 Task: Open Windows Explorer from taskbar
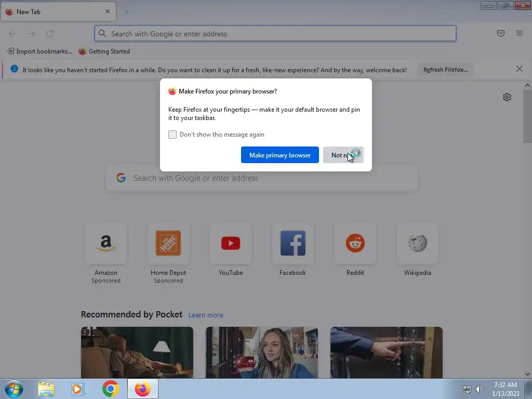[46, 389]
